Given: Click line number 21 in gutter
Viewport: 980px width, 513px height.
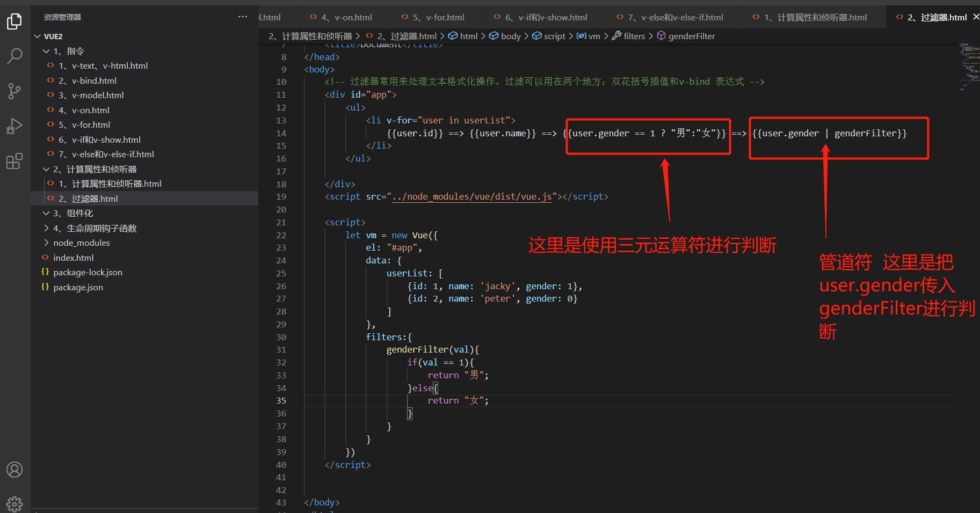Looking at the screenshot, I should [x=281, y=222].
